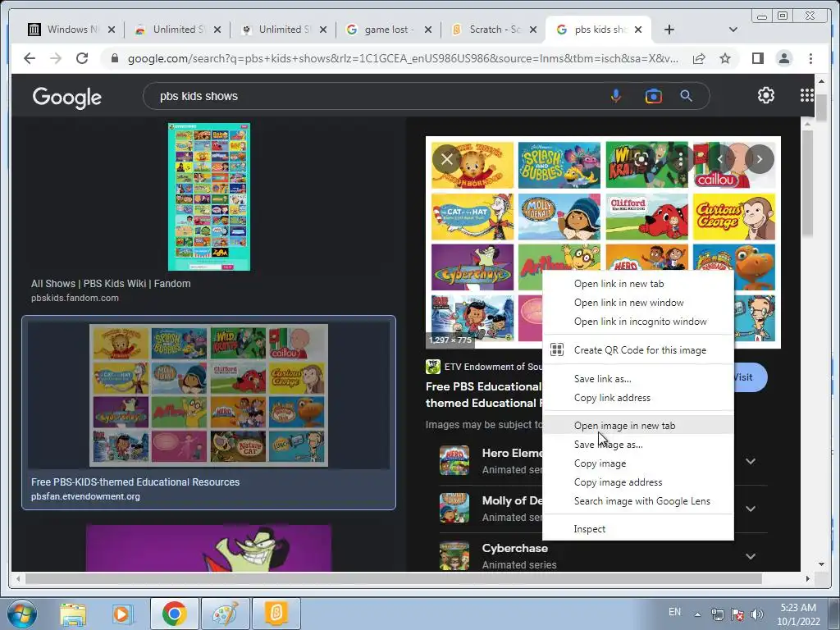Image resolution: width=840 pixels, height=630 pixels.
Task: Open the tall PBS Kids Wiki thumbnail
Action: pos(209,197)
